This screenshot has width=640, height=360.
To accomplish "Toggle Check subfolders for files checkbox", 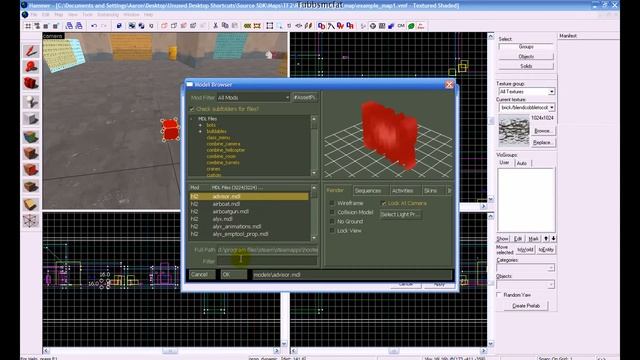I will point(192,109).
